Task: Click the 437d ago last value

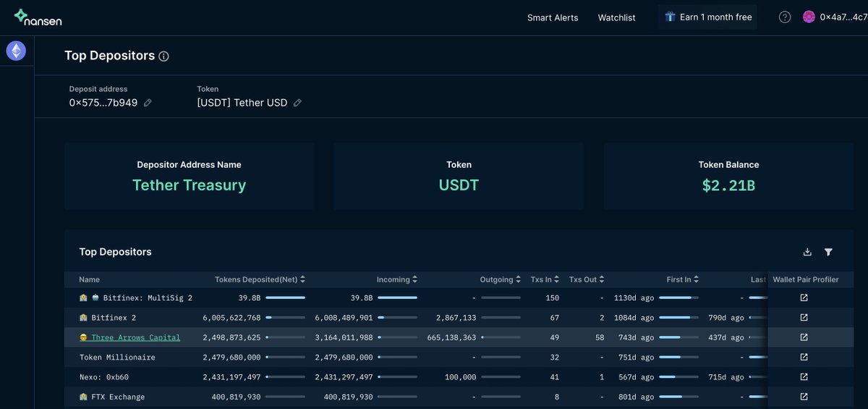Action: coord(726,337)
